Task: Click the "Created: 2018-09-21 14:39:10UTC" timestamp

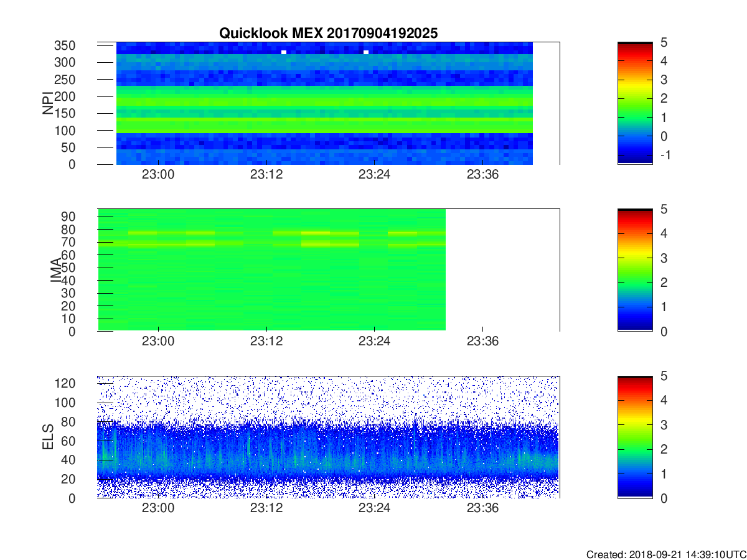Action: pos(665,554)
